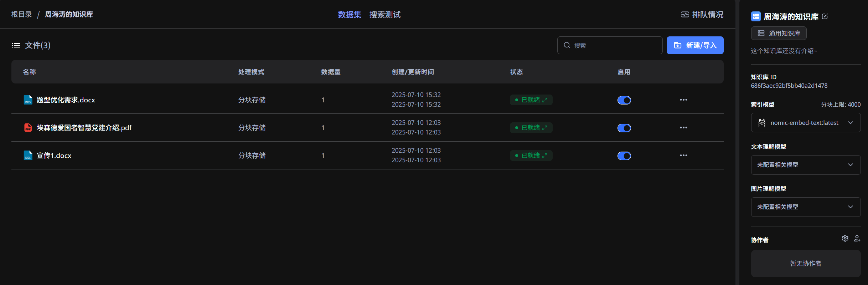Select the 数据集 tab
This screenshot has width=868, height=285.
click(349, 15)
